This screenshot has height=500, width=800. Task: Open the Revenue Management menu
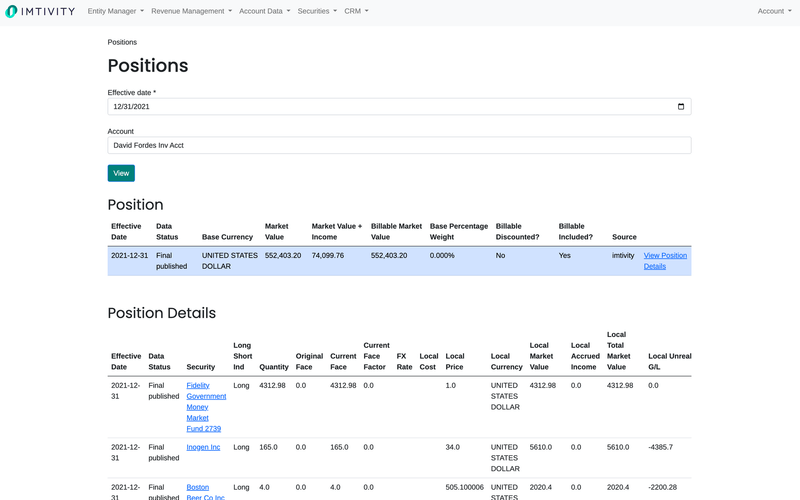[191, 11]
